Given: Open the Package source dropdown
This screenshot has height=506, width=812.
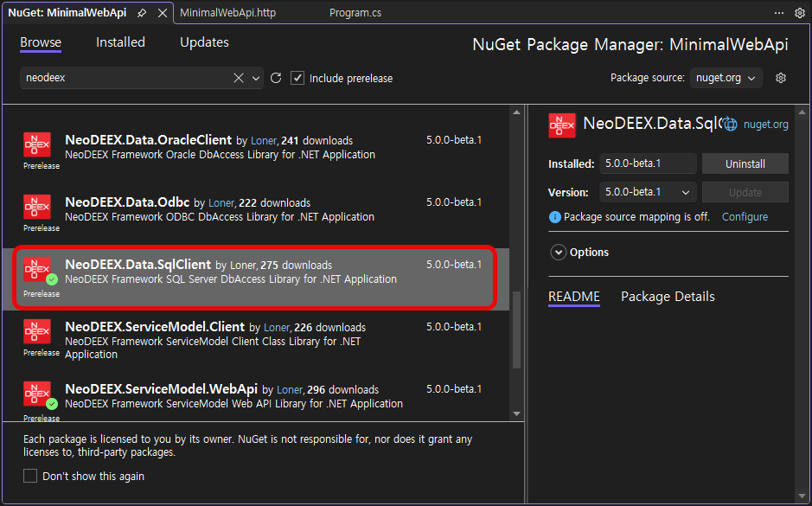Looking at the screenshot, I should pyautogui.click(x=726, y=78).
